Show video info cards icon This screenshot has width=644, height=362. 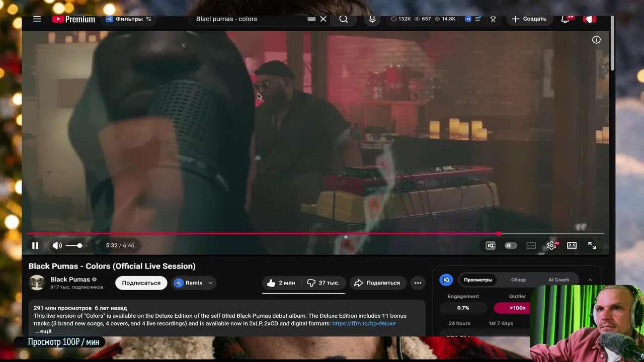596,40
